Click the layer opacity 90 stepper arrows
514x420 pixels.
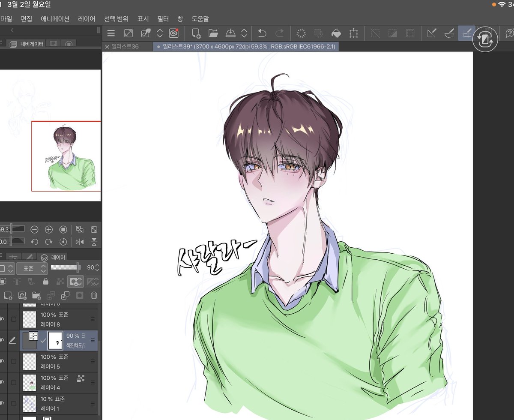click(97, 267)
